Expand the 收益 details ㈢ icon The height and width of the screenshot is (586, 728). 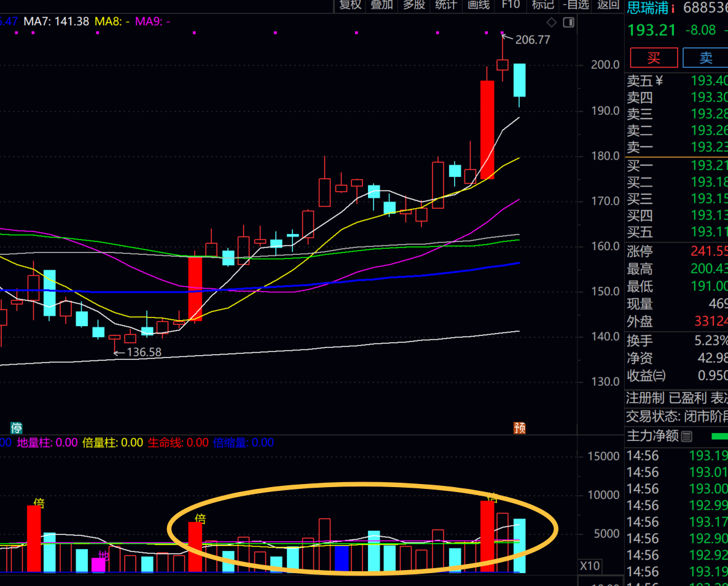[659, 376]
